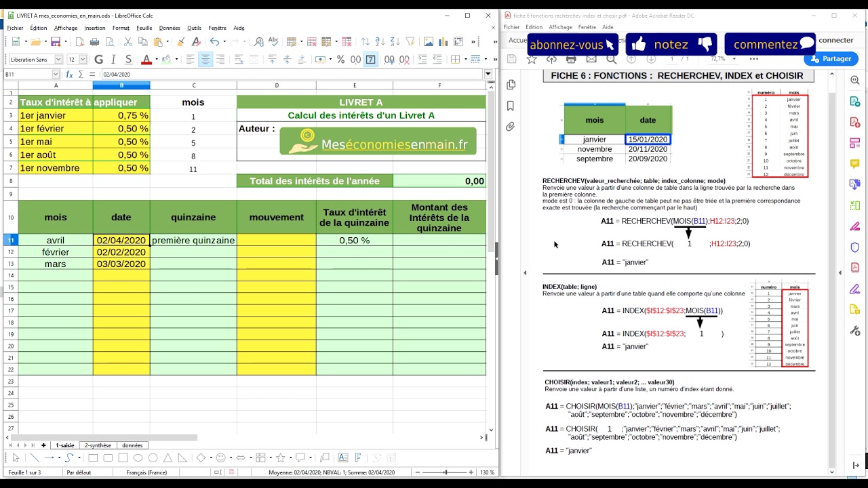Screen dimensions: 868x488
Task: Add a new sheet with the plus button
Action: pyautogui.click(x=43, y=445)
